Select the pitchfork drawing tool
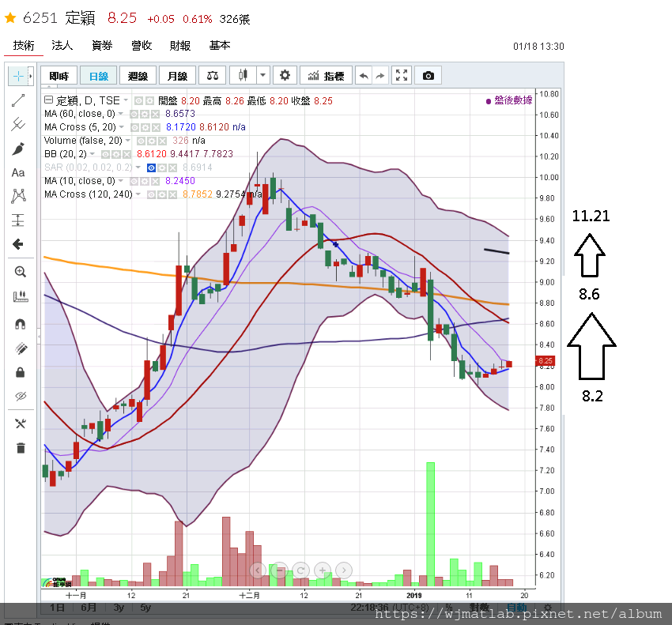 [18, 124]
